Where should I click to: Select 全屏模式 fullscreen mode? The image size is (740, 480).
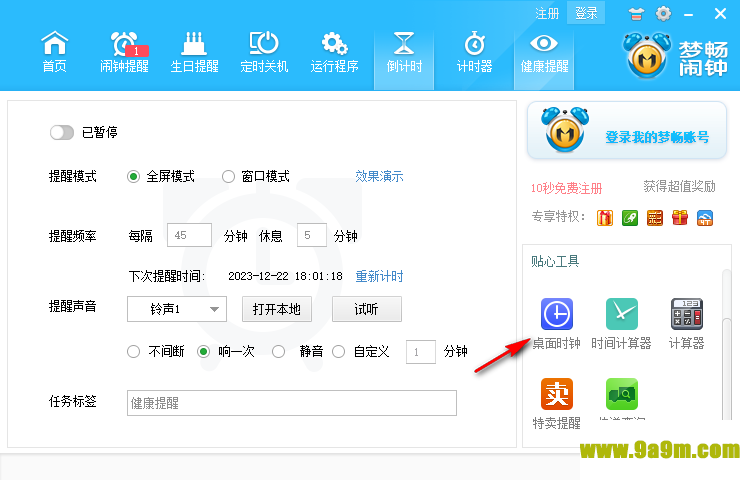coord(133,177)
